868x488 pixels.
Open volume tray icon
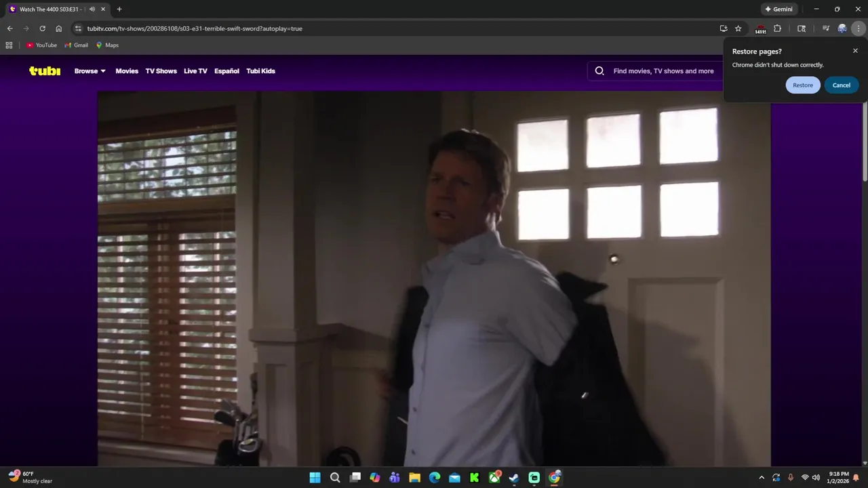point(816,478)
